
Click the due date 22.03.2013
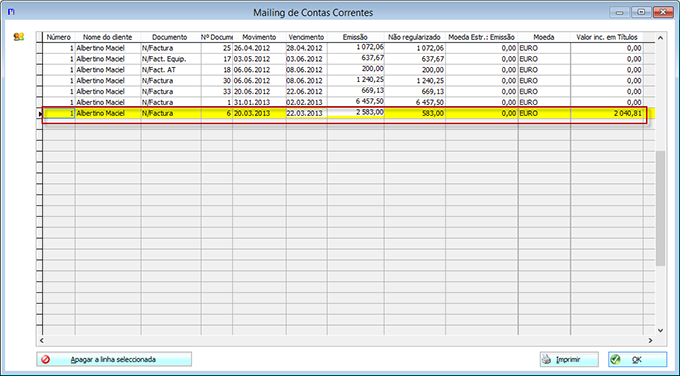pyautogui.click(x=306, y=113)
